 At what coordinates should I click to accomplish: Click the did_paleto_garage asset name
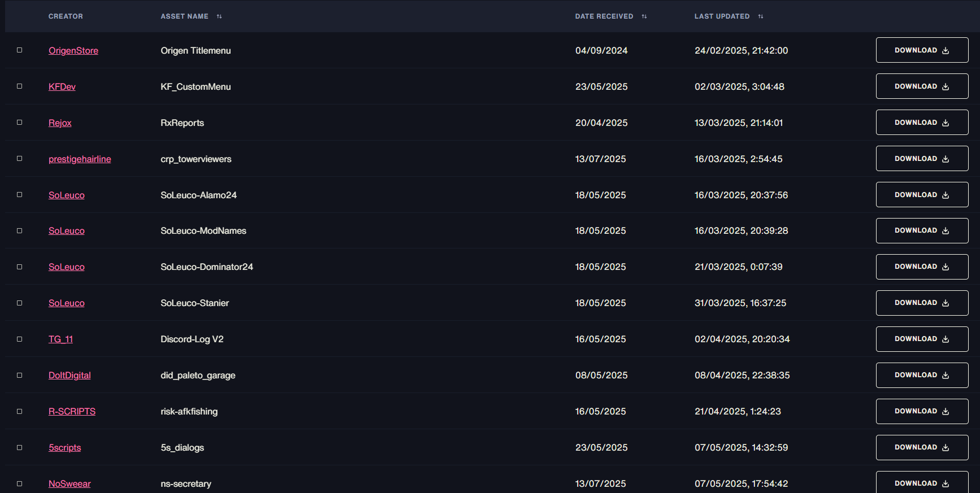[x=198, y=376]
